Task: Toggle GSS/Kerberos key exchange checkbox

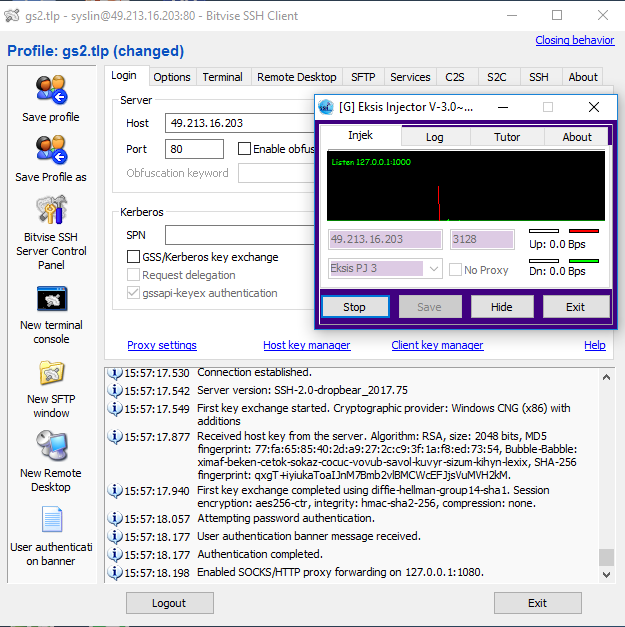Action: click(133, 256)
